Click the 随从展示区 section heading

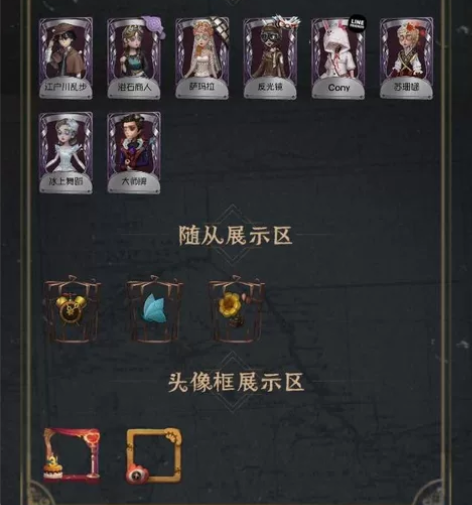pyautogui.click(x=235, y=235)
